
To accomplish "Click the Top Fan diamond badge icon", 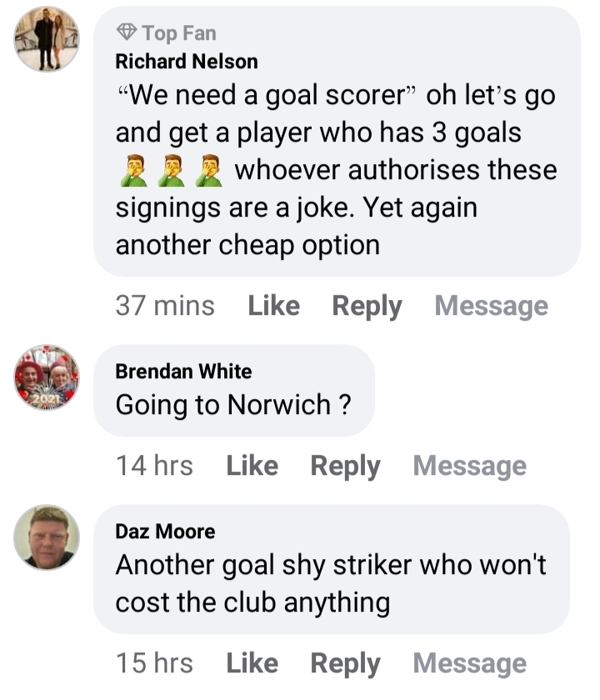I will pos(127,32).
